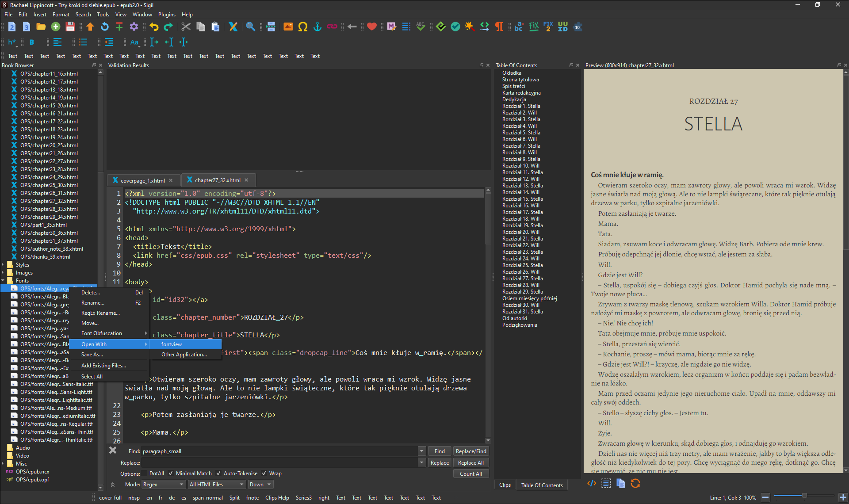Image resolution: width=849 pixels, height=504 pixels.
Task: Open Find and Replace magnifier icon
Action: coord(250,27)
